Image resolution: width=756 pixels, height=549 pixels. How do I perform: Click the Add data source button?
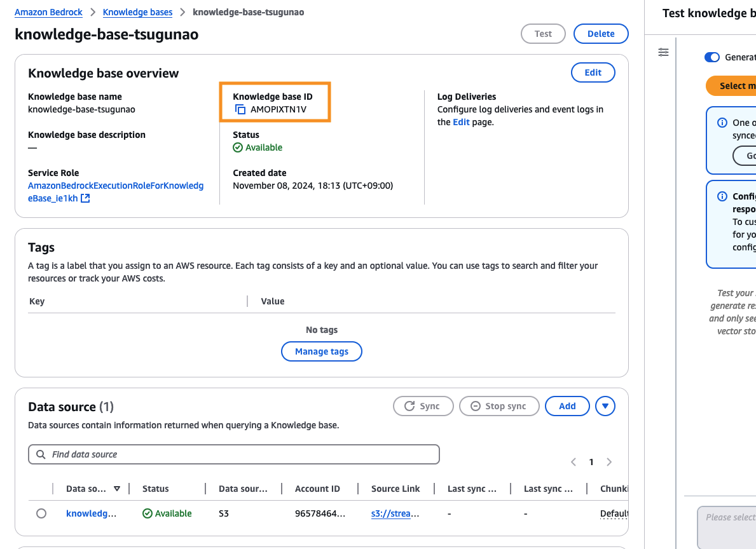[x=567, y=406]
